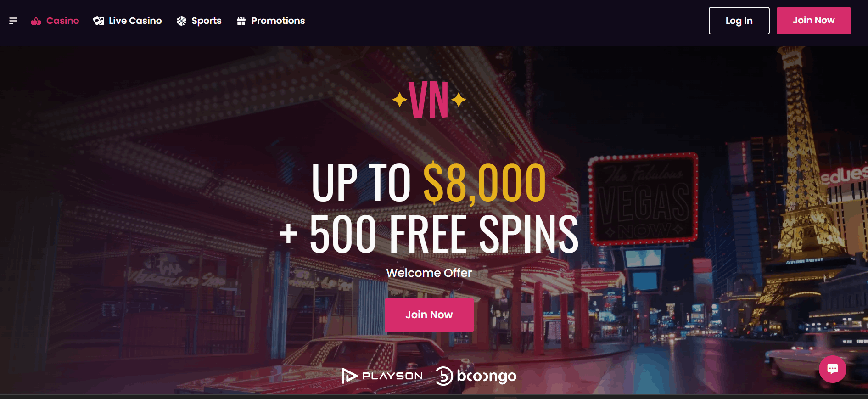Viewport: 868px width, 399px height.
Task: Click the ball icon beside Sports
Action: click(182, 21)
